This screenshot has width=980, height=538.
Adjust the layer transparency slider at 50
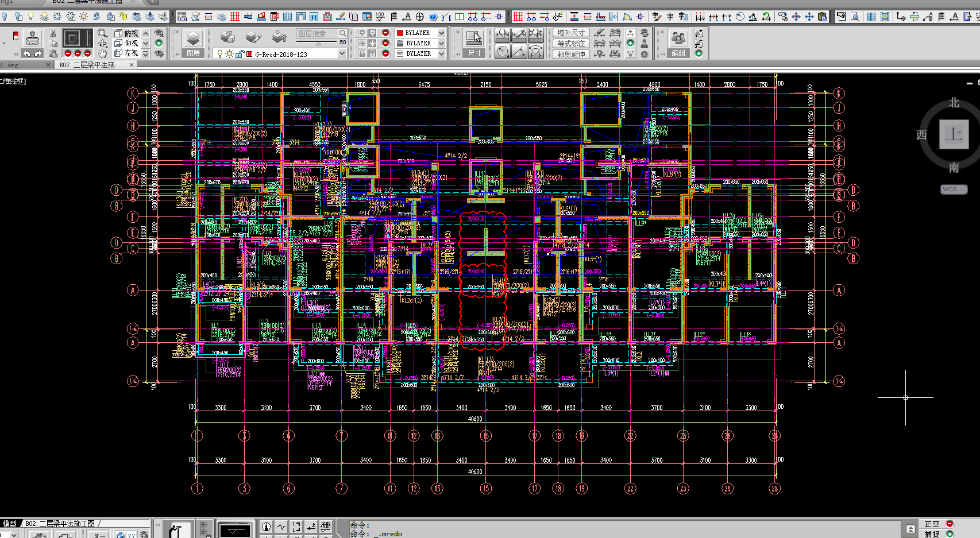318,42
